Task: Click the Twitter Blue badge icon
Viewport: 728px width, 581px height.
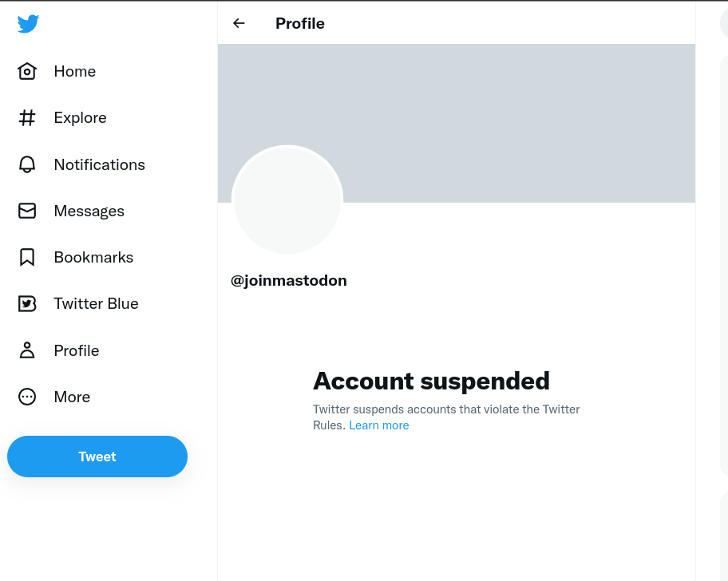Action: click(27, 304)
